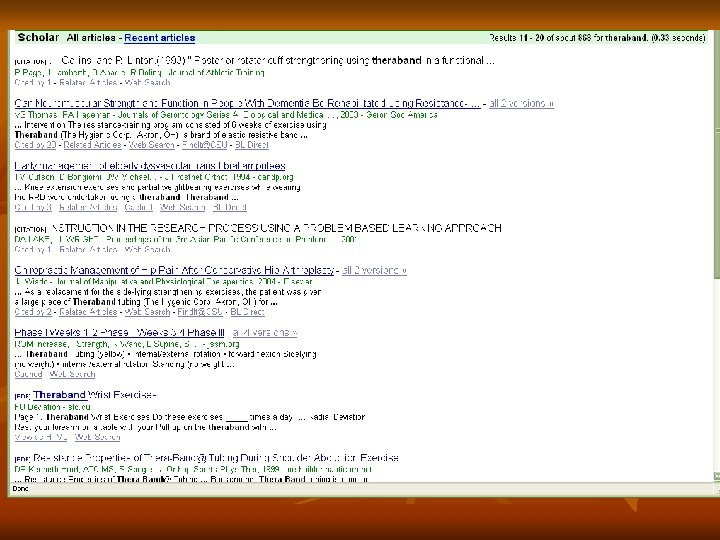Open Web Search for the Dementia article
This screenshot has height=540, width=720.
click(152, 145)
